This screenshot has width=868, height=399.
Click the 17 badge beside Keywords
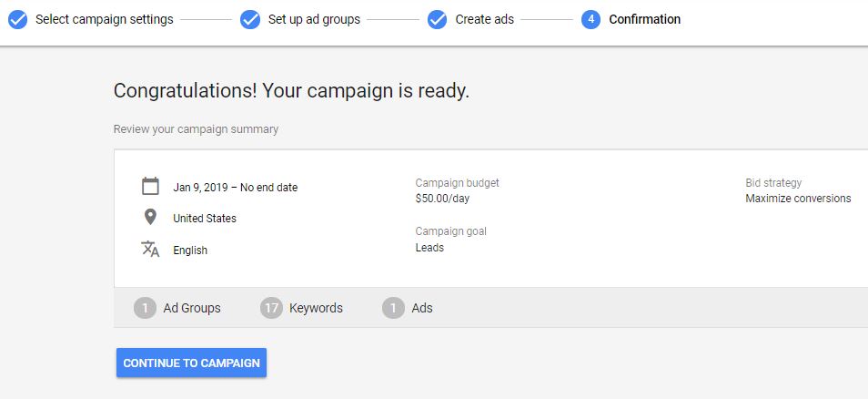(x=271, y=308)
